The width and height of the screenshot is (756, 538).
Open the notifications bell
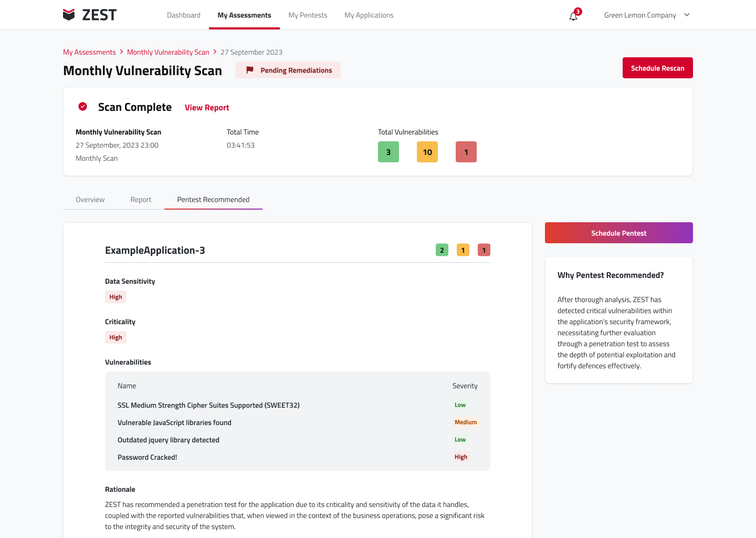tap(573, 16)
